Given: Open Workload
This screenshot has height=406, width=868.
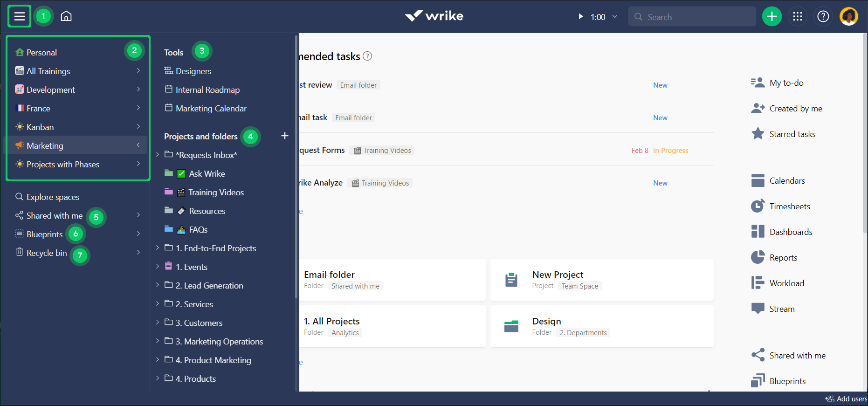Looking at the screenshot, I should [778, 283].
